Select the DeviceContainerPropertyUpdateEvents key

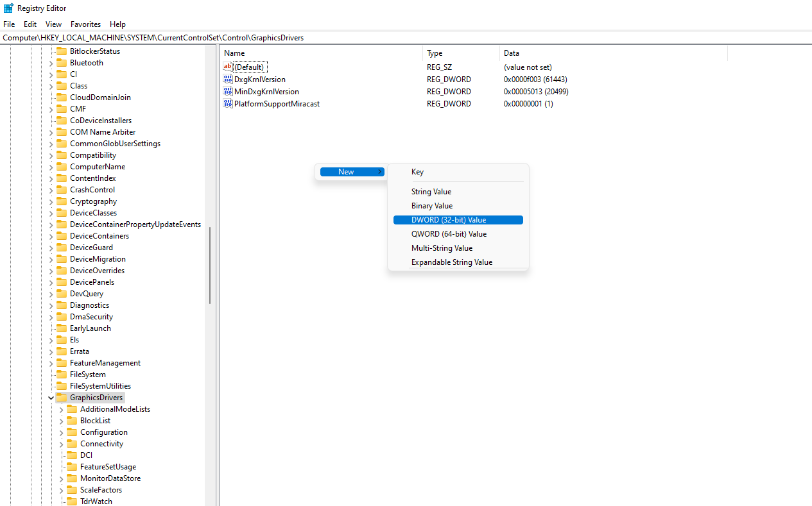pyautogui.click(x=135, y=224)
